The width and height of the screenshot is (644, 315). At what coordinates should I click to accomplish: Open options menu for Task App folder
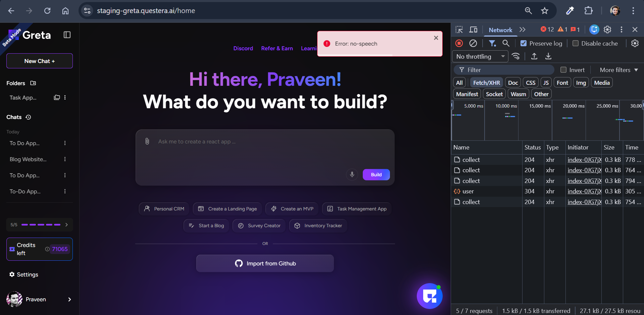pos(65,98)
